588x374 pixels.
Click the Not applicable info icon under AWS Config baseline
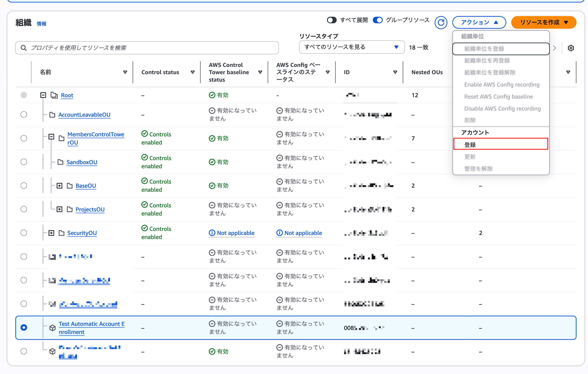pyautogui.click(x=279, y=233)
